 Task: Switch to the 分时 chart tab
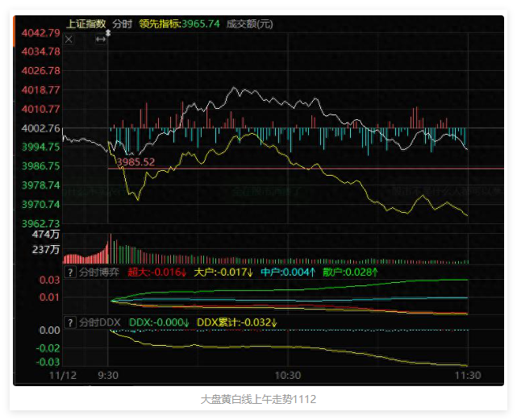123,23
